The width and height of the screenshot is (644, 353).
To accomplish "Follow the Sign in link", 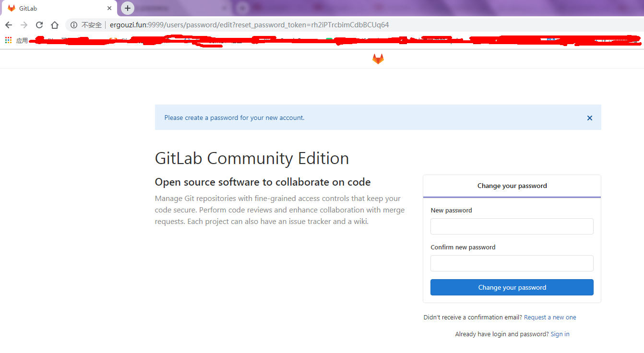I will (x=560, y=334).
